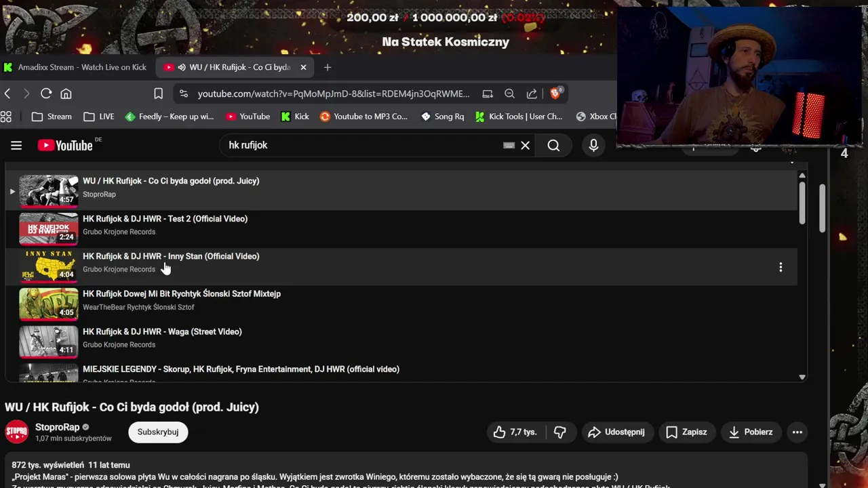Clear the YouTube search text with the X
Screen dimensions: 868x488
[x=525, y=145]
